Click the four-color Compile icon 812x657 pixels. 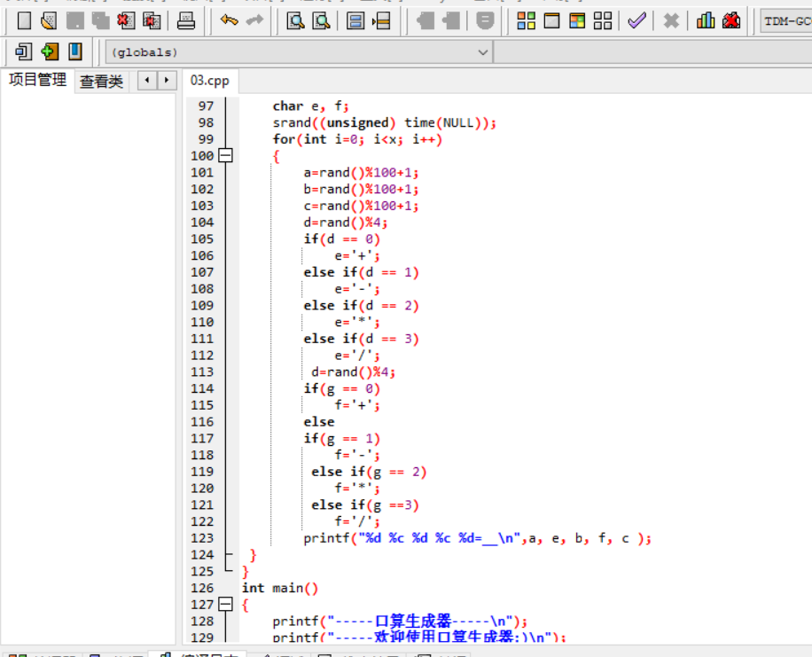[x=526, y=20]
